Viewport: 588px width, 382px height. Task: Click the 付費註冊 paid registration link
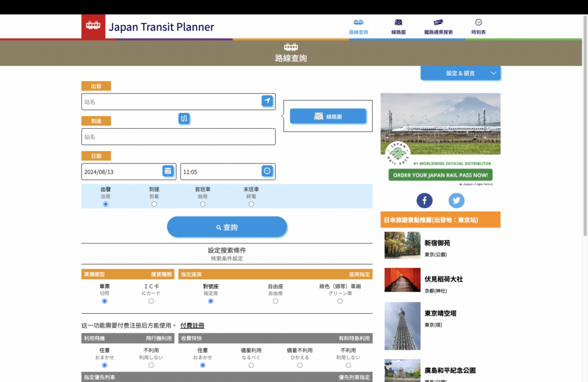click(192, 326)
